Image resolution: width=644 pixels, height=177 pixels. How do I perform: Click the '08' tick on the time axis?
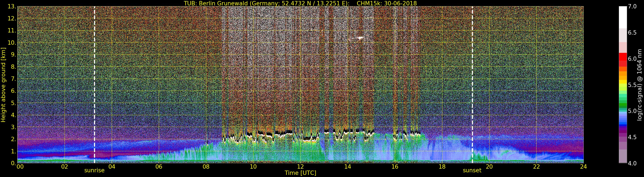(206, 166)
